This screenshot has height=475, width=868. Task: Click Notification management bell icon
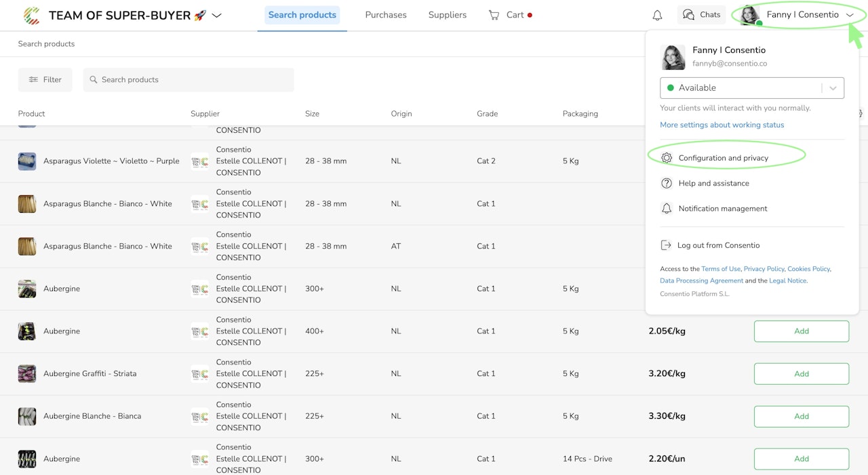[x=667, y=209]
